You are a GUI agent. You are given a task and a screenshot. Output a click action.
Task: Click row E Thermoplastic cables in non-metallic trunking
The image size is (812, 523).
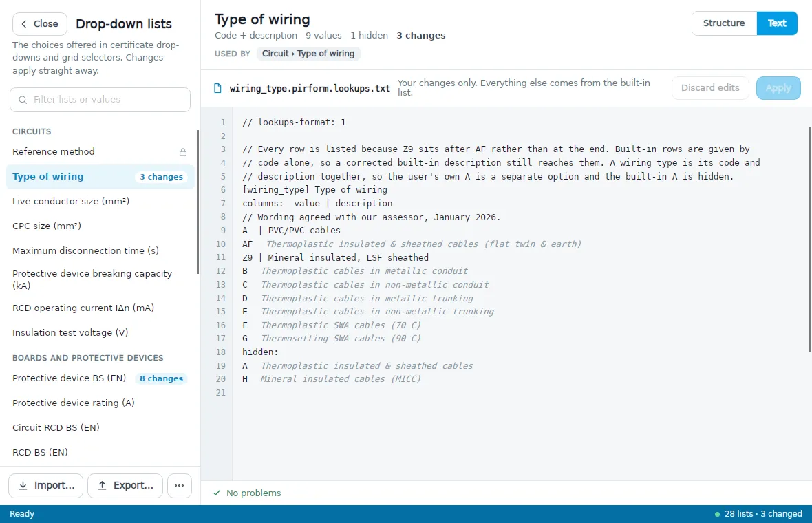(x=367, y=312)
